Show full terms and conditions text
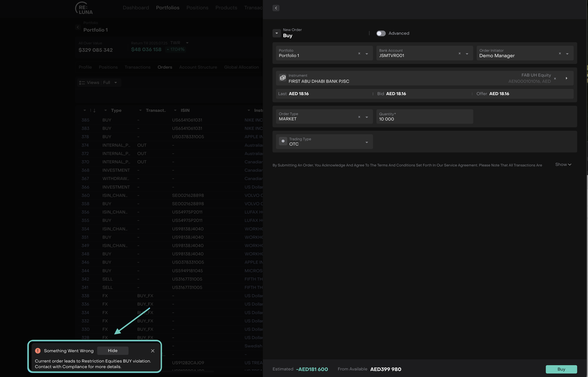Image resolution: width=588 pixels, height=377 pixels. click(563, 164)
